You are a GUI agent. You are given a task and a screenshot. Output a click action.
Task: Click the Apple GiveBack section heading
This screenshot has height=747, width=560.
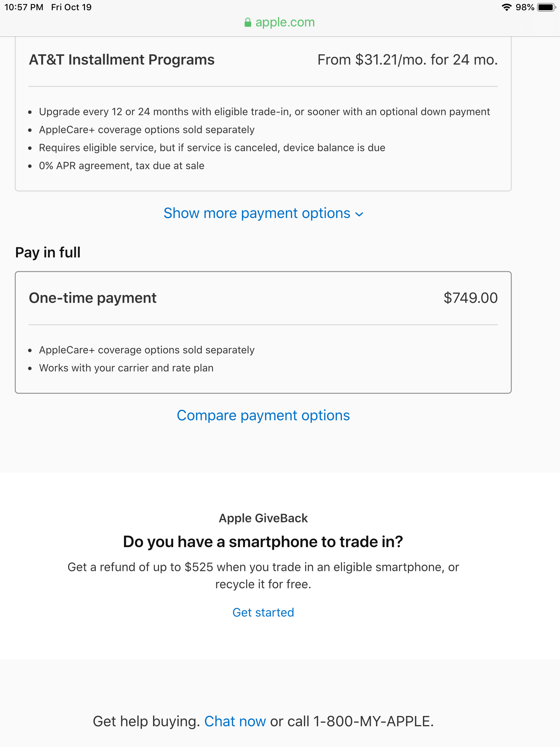click(x=263, y=518)
